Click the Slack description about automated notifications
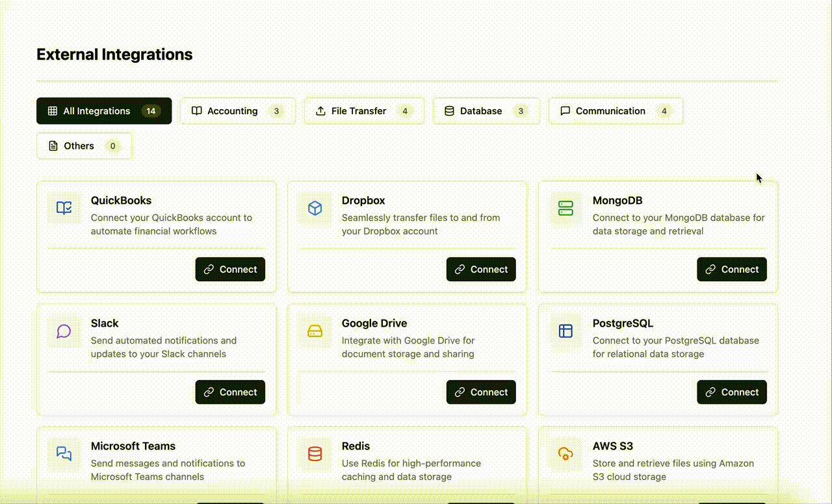This screenshot has height=504, width=832. point(164,347)
